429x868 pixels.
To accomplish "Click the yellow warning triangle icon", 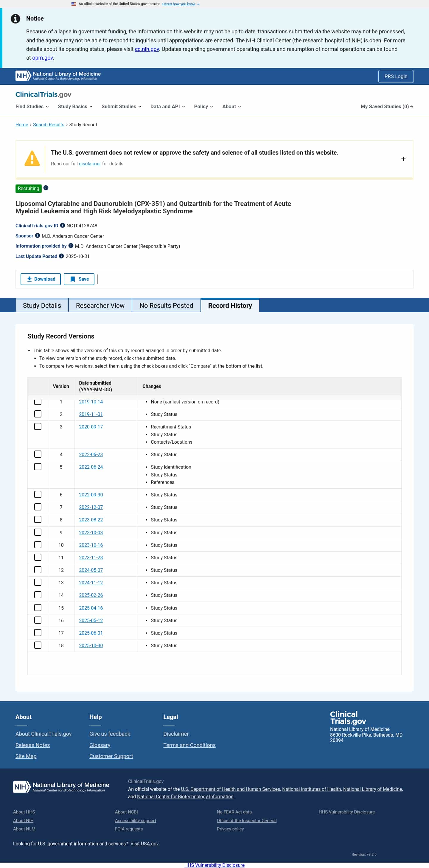I will (32, 158).
